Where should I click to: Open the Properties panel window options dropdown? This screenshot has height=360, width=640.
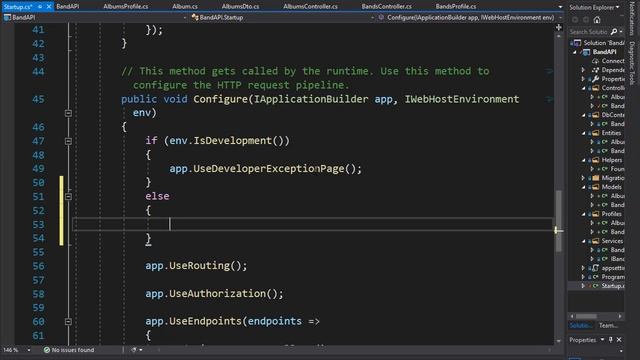[602, 340]
